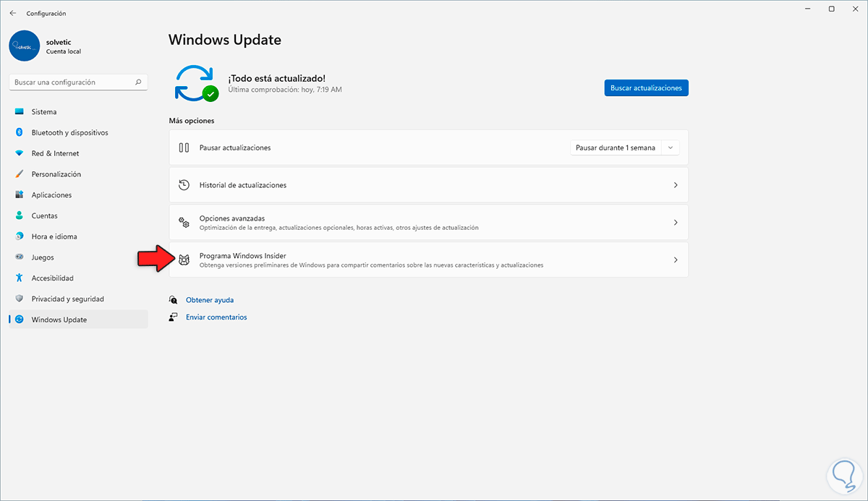
Task: Open Aplicaciones section
Action: [78, 195]
